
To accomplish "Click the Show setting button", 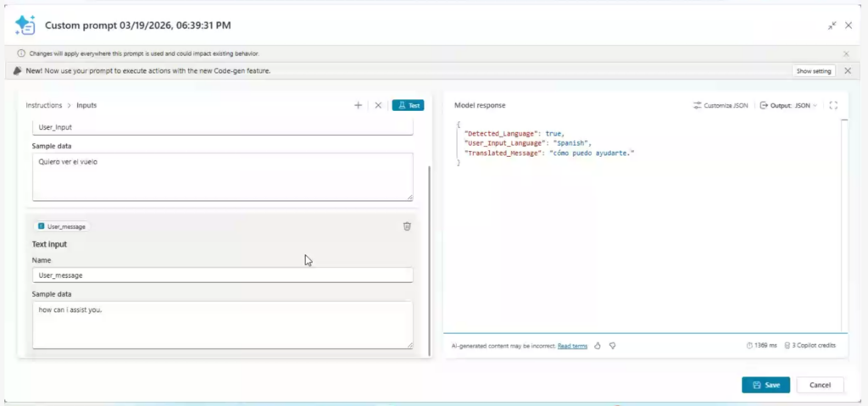I will point(815,71).
